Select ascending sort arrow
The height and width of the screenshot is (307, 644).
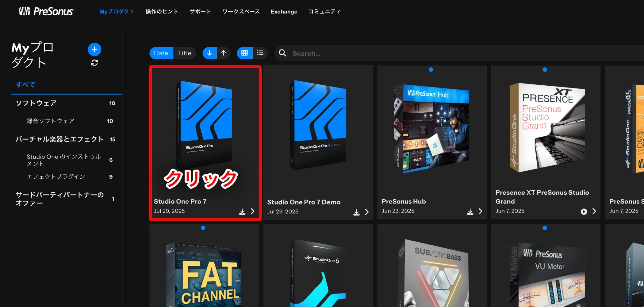(x=224, y=53)
